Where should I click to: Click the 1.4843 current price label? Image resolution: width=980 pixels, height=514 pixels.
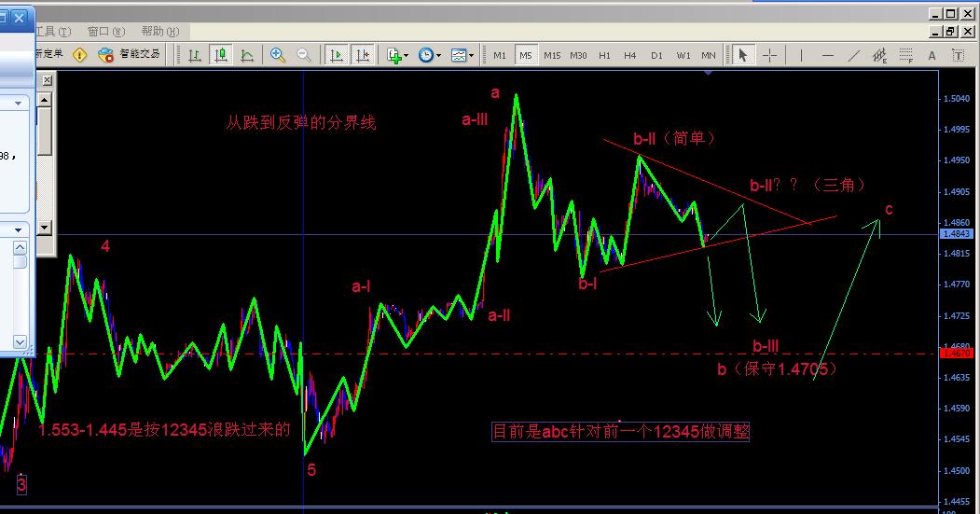pos(957,234)
